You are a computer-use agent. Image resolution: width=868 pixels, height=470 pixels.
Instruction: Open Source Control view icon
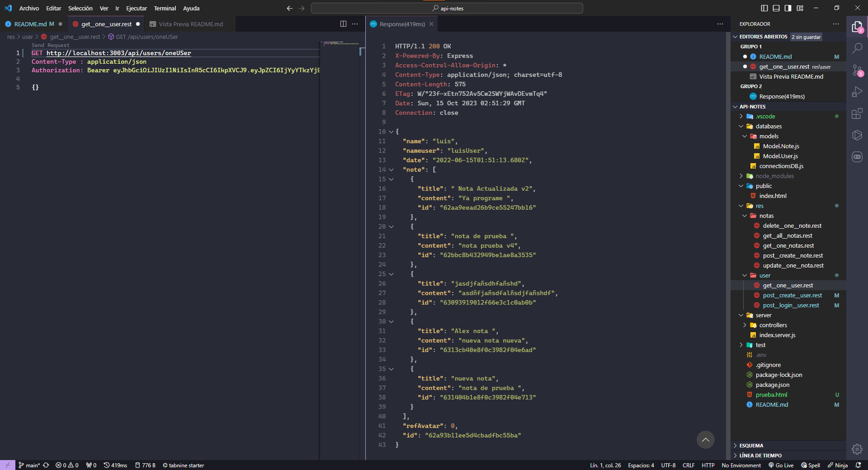[857, 70]
